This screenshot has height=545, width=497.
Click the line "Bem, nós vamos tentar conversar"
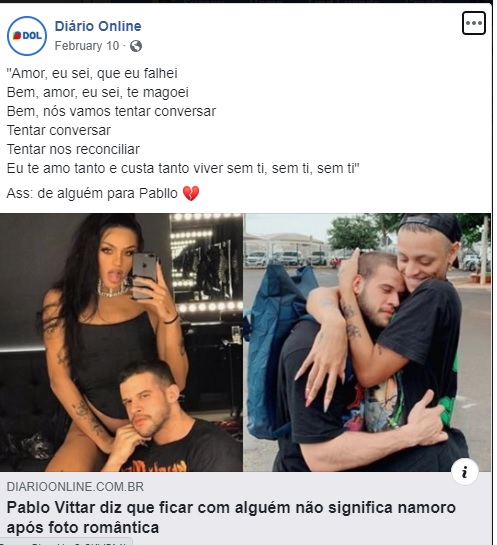click(111, 112)
